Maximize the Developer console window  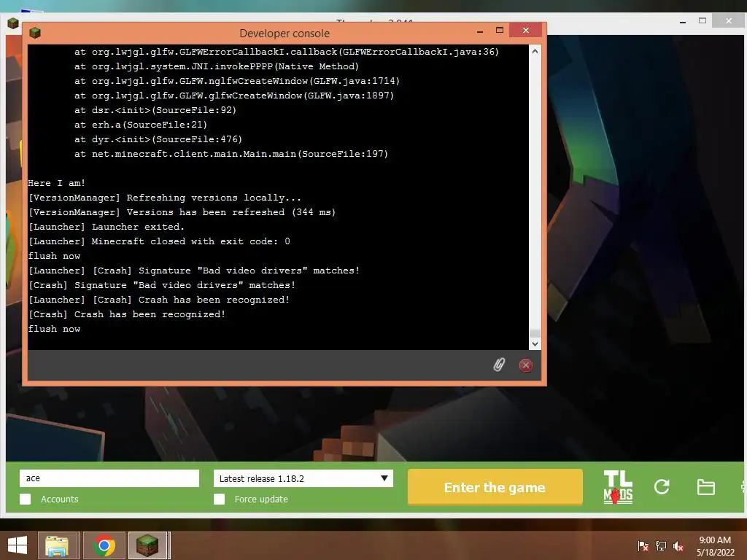(x=500, y=31)
